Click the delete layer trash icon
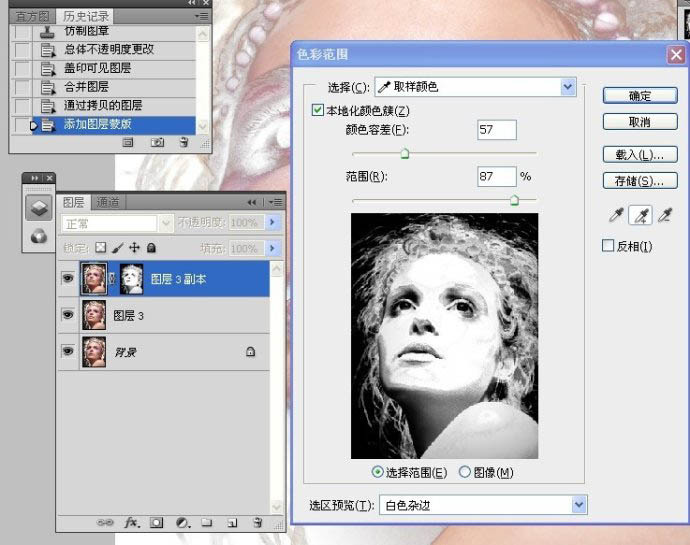This screenshot has width=690, height=545. point(257,522)
